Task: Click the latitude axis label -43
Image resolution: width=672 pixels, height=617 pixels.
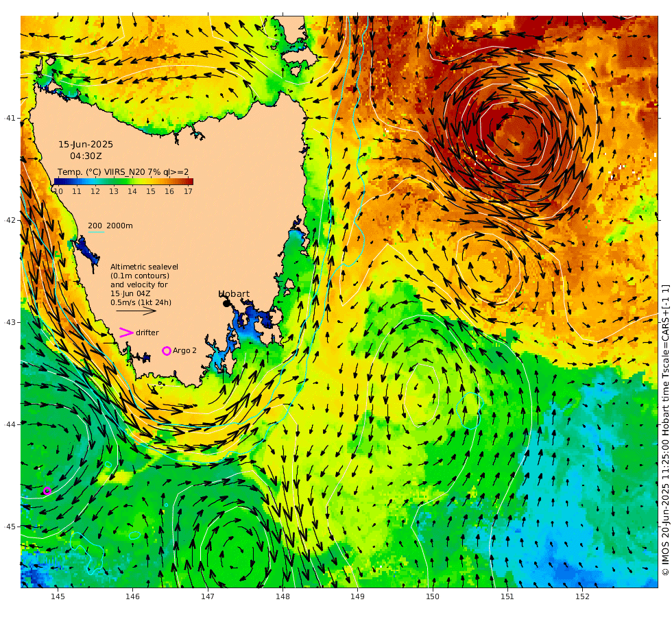Action: [x=9, y=322]
